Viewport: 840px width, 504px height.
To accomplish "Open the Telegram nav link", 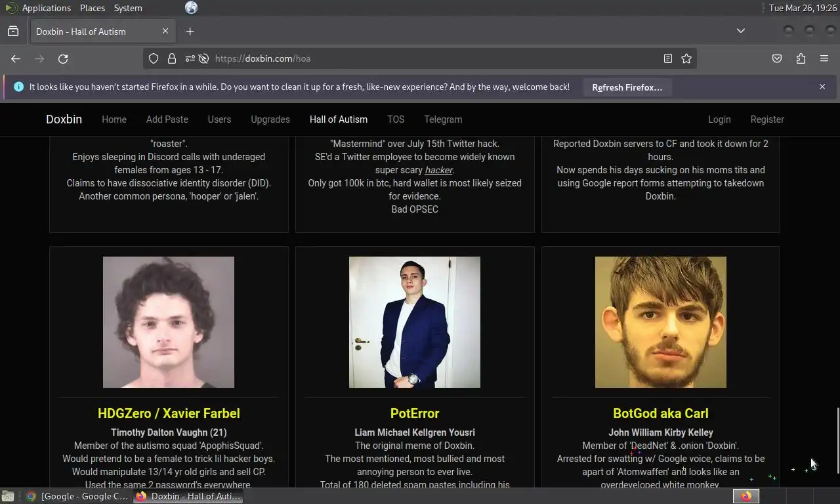I will point(443,119).
